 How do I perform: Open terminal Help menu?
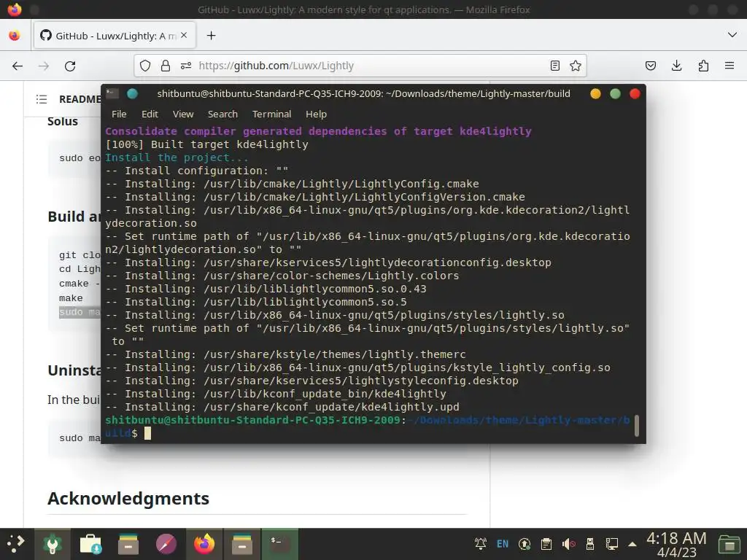tap(317, 114)
